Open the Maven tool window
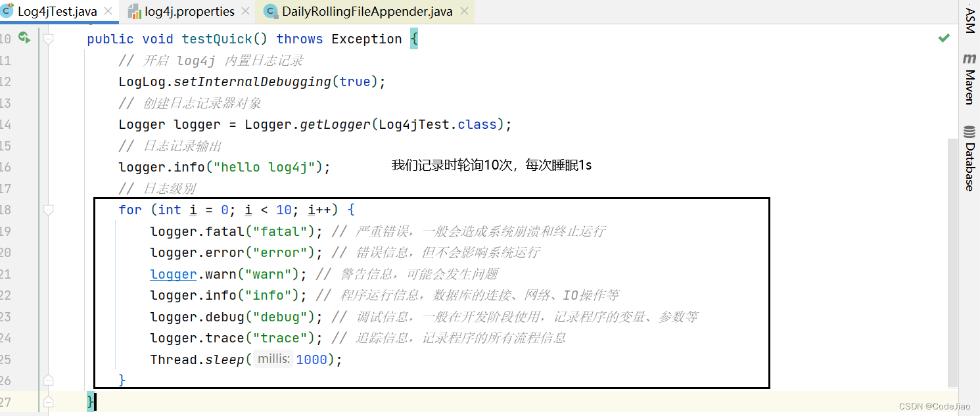The image size is (980, 416). [969, 79]
